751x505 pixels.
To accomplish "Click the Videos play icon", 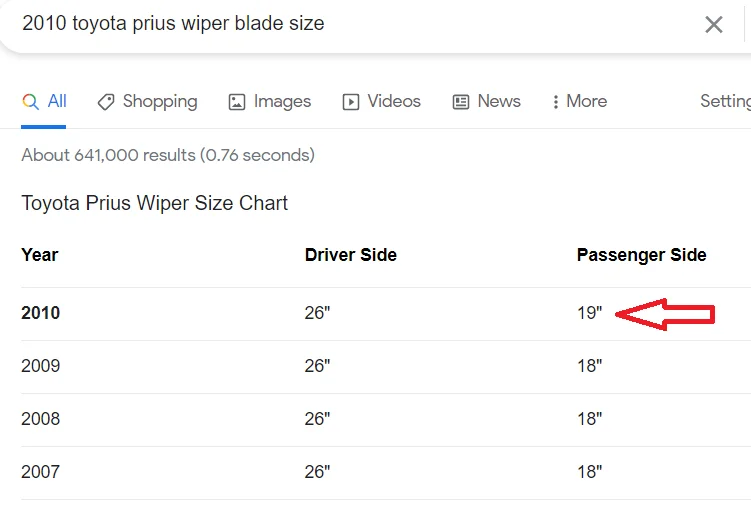I will coord(351,102).
